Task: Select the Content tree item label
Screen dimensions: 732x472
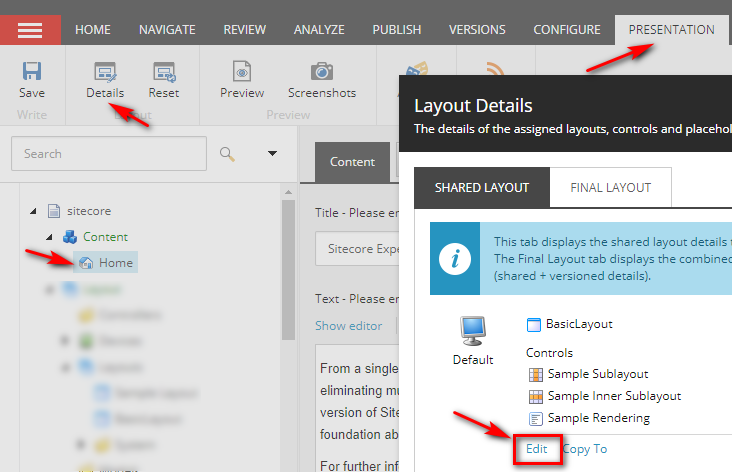Action: 106,237
